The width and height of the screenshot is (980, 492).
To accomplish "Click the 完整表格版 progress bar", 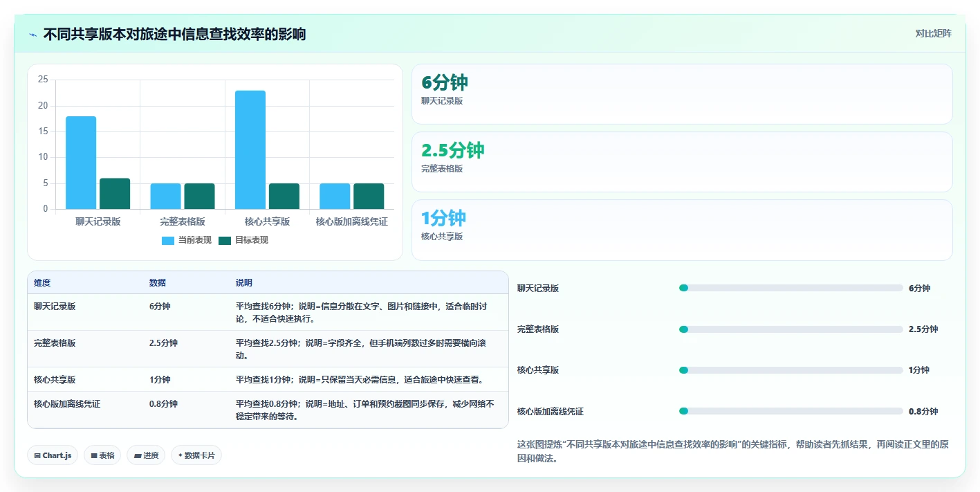I will coord(791,329).
